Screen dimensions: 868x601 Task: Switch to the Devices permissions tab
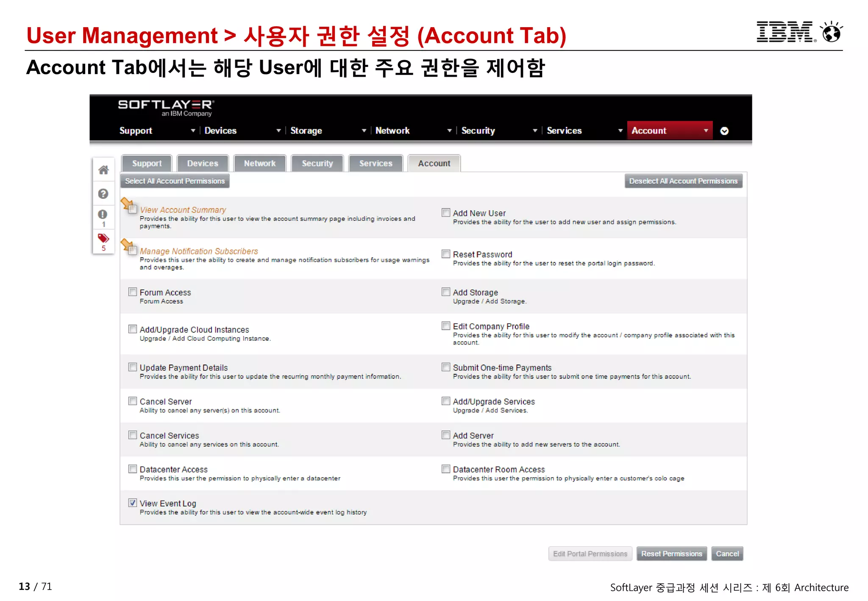tap(203, 163)
